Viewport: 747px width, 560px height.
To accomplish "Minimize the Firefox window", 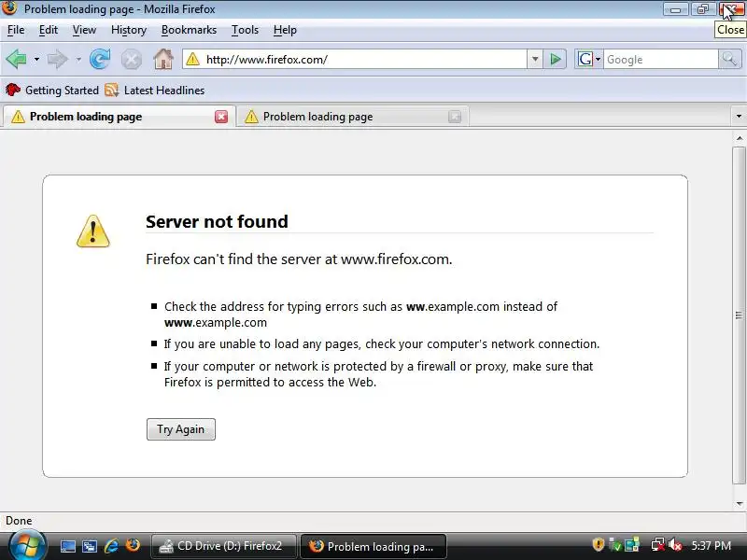I will click(675, 9).
